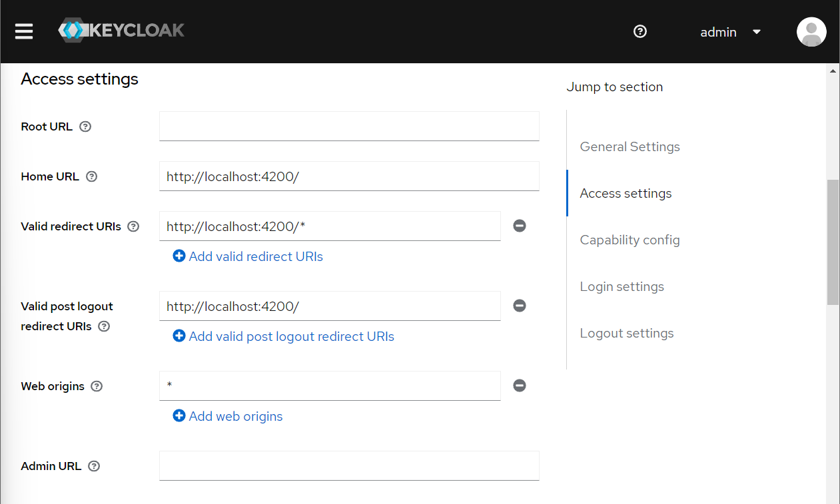
Task: Show help for Home URL
Action: 92,176
